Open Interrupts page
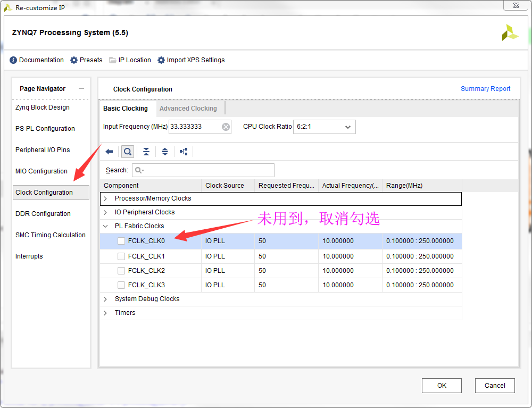This screenshot has height=408, width=532. (x=29, y=256)
